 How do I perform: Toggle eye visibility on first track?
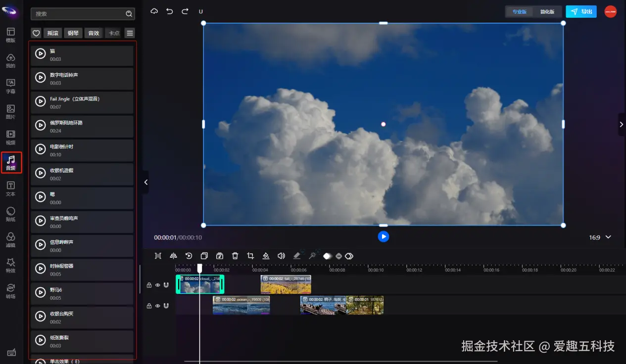pos(157,285)
